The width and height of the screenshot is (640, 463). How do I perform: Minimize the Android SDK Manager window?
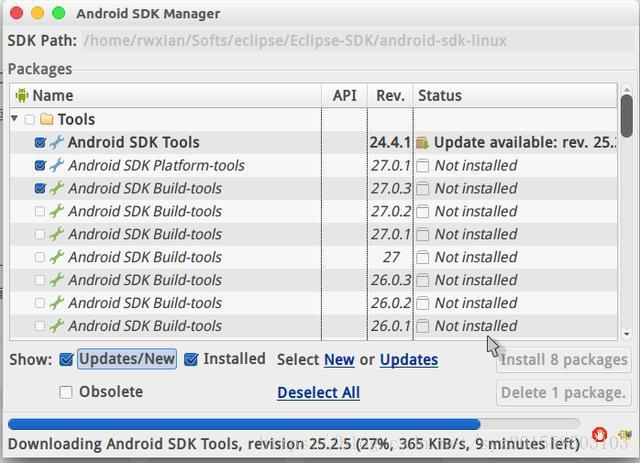(38, 13)
